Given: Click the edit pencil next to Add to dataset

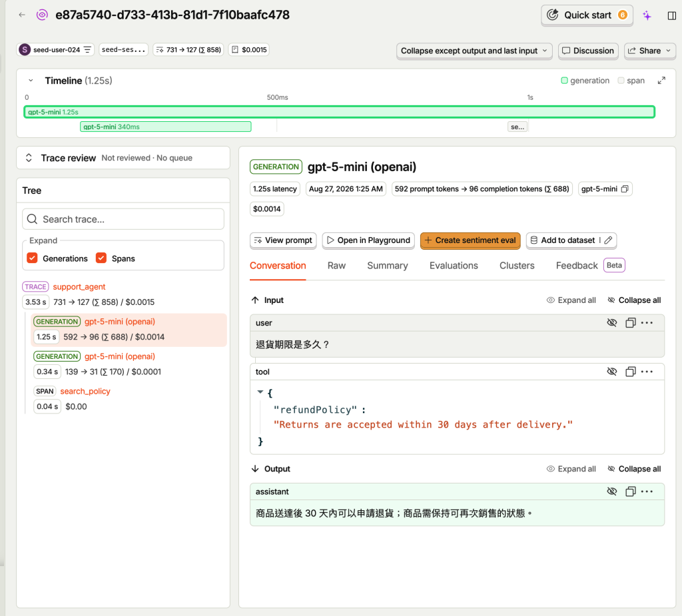Looking at the screenshot, I should [608, 240].
